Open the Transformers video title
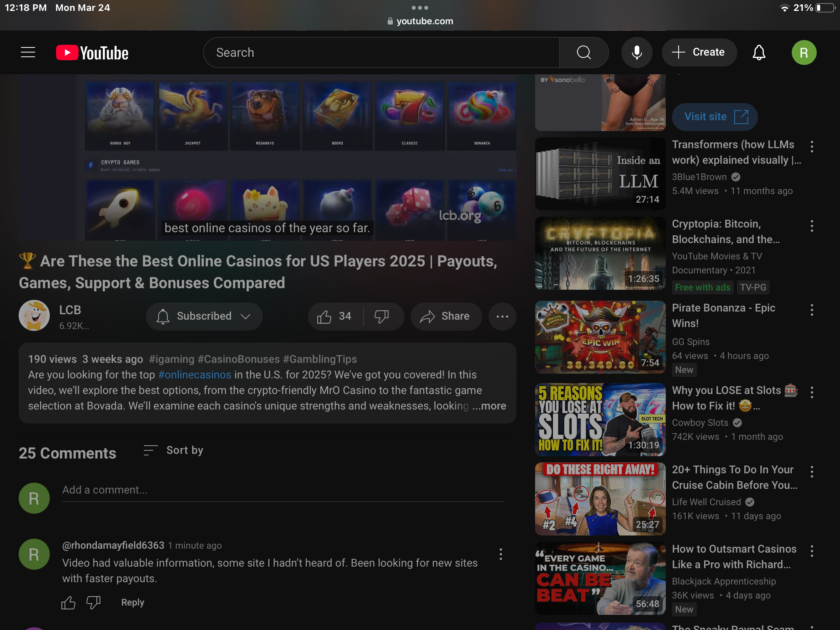840x630 pixels. [736, 152]
